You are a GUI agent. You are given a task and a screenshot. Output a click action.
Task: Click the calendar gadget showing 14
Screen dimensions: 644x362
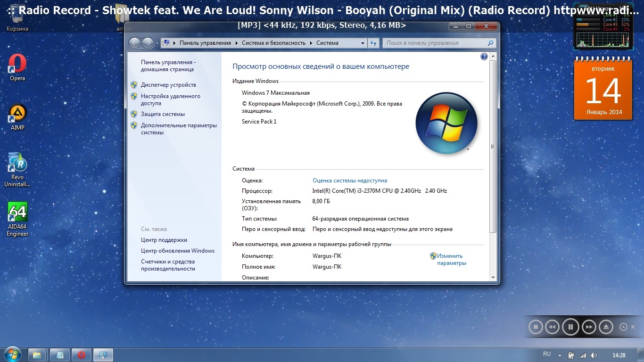(x=603, y=88)
